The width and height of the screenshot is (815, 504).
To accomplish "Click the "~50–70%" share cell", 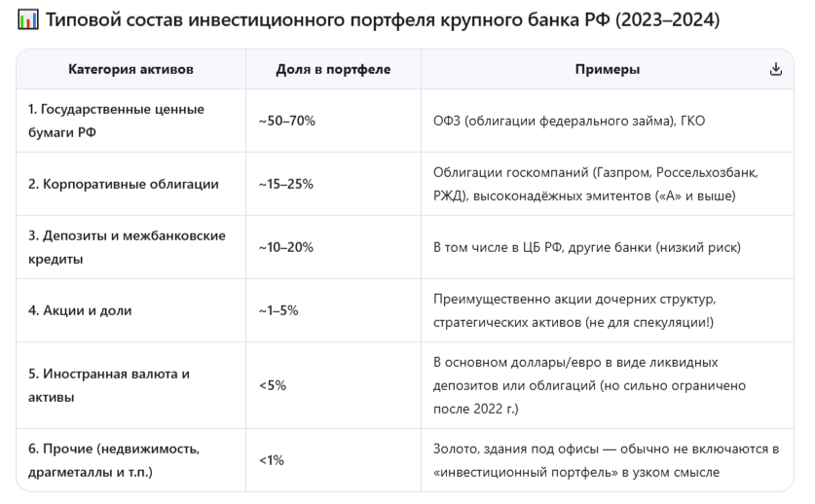I will (287, 121).
